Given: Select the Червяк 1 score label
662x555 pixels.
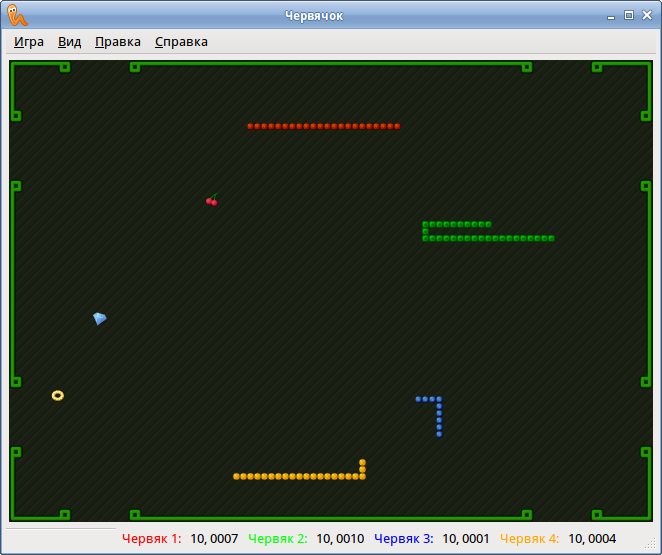Looking at the screenshot, I should click(152, 539).
